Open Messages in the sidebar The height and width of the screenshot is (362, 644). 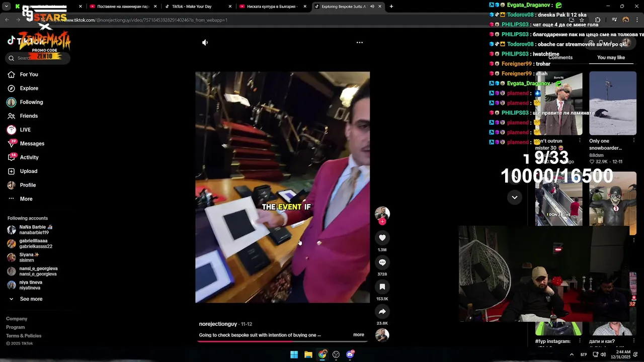(x=26, y=143)
